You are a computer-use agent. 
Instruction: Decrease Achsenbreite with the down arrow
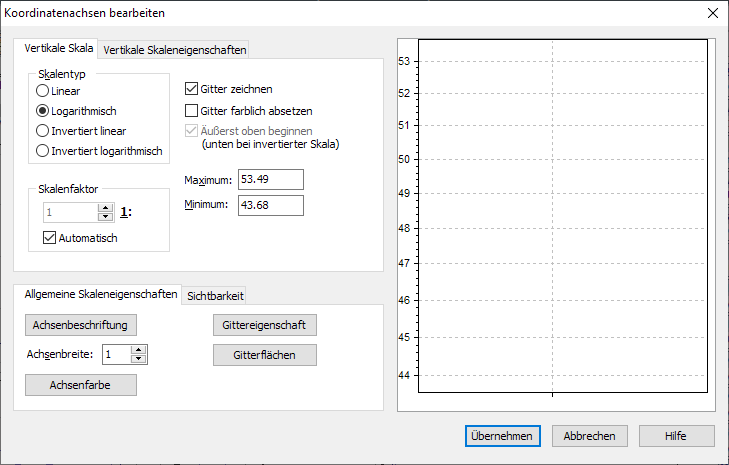tap(139, 358)
